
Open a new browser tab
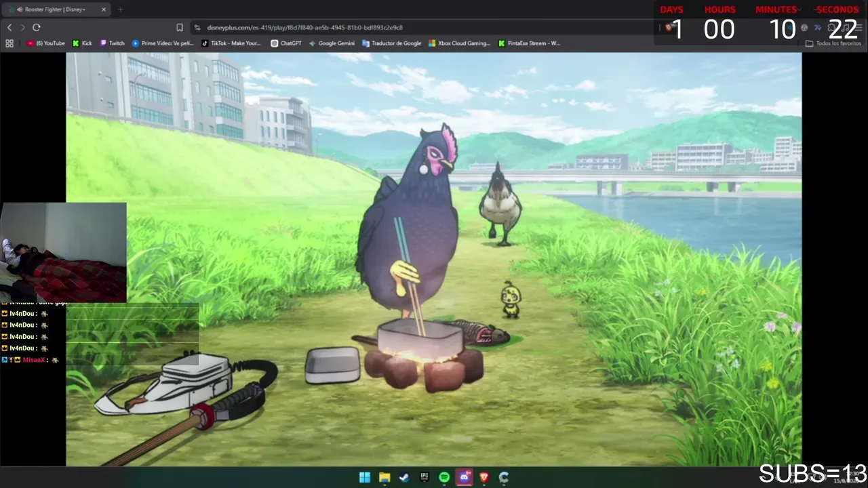[x=120, y=9]
